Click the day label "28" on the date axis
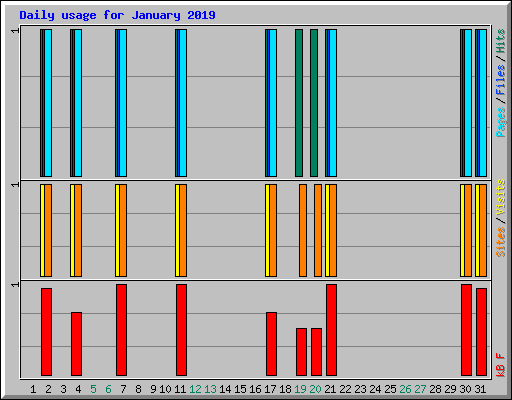This screenshot has width=512, height=400. coord(435,389)
